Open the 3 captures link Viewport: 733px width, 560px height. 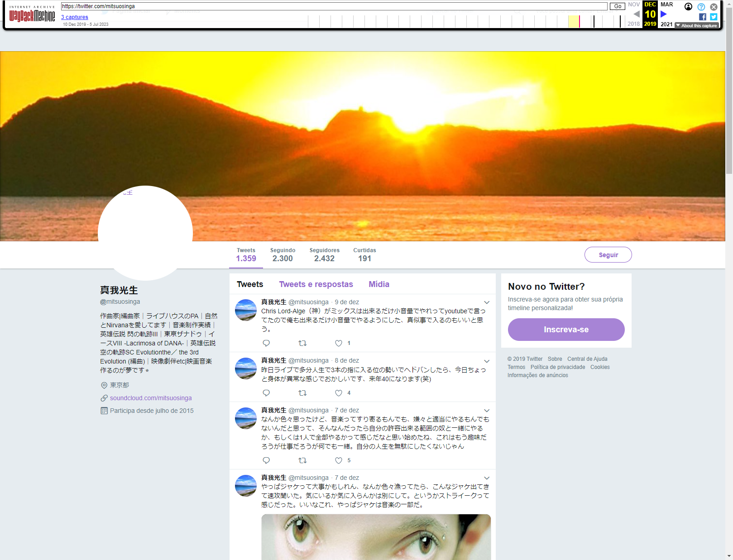75,17
